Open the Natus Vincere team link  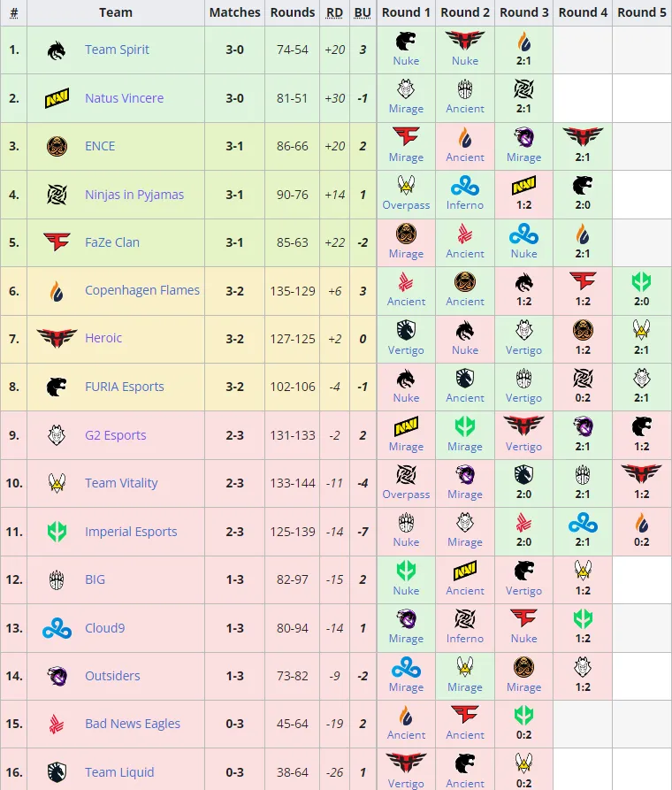[x=124, y=98]
